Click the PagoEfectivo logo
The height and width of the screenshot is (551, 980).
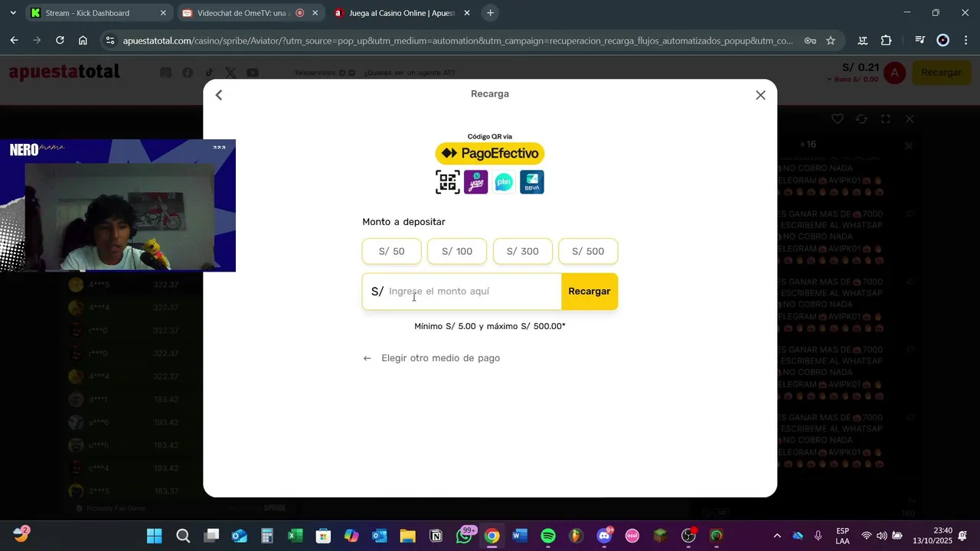pos(490,154)
